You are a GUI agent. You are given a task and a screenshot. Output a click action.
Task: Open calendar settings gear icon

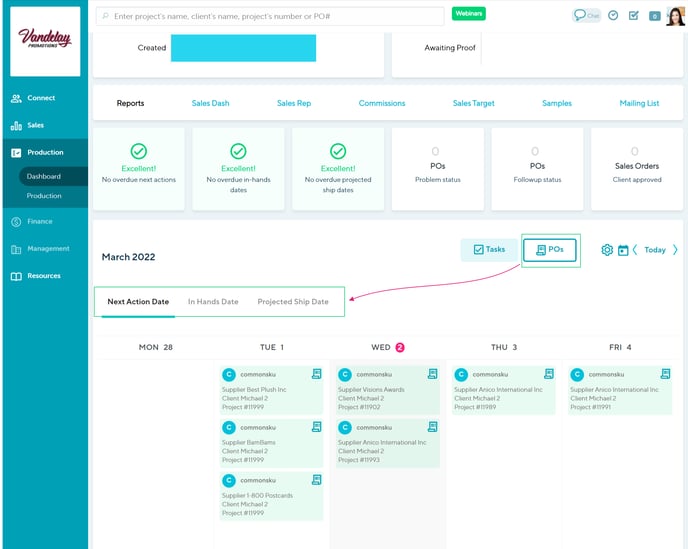click(x=607, y=250)
